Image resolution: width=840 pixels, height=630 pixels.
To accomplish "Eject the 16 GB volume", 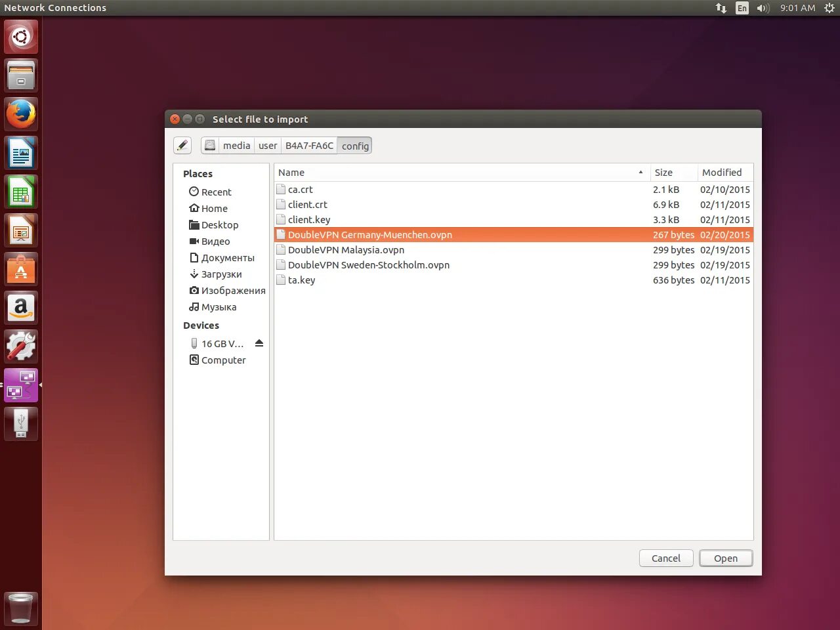I will (x=259, y=343).
